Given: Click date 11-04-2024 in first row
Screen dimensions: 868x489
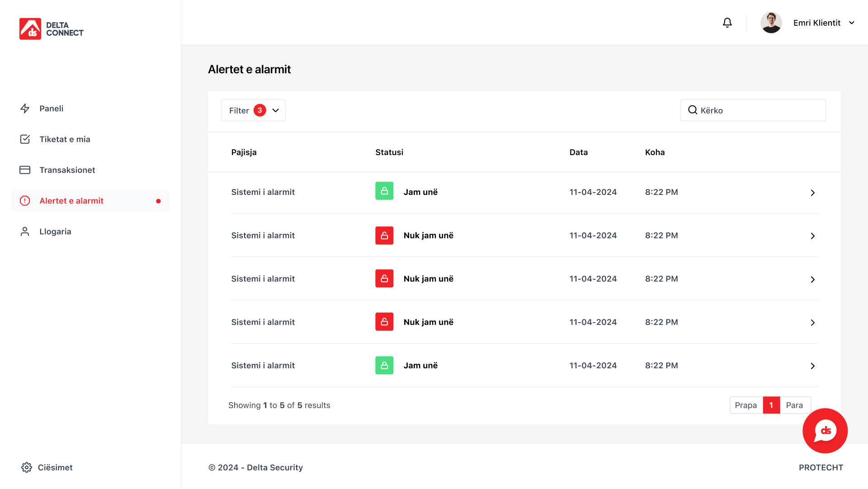Looking at the screenshot, I should [x=593, y=192].
